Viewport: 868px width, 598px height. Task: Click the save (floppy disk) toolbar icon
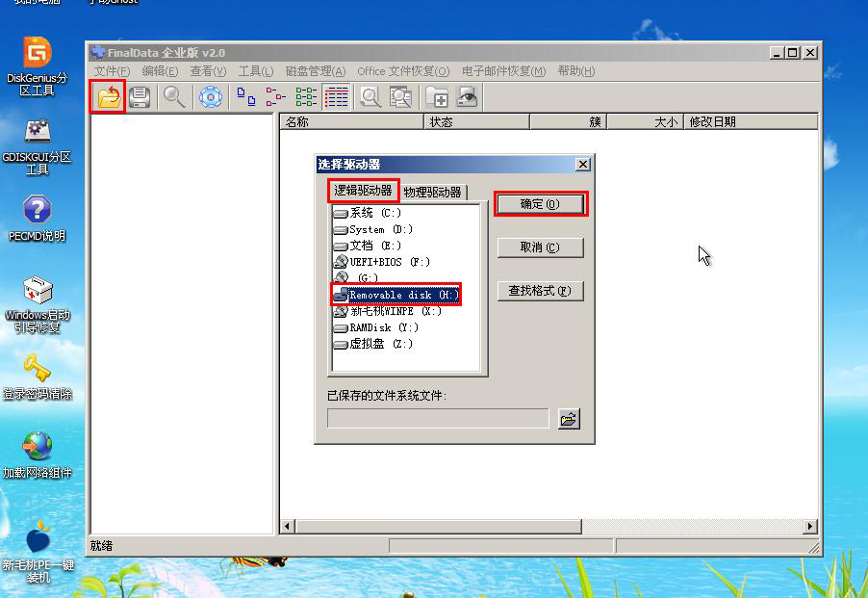pyautogui.click(x=140, y=97)
